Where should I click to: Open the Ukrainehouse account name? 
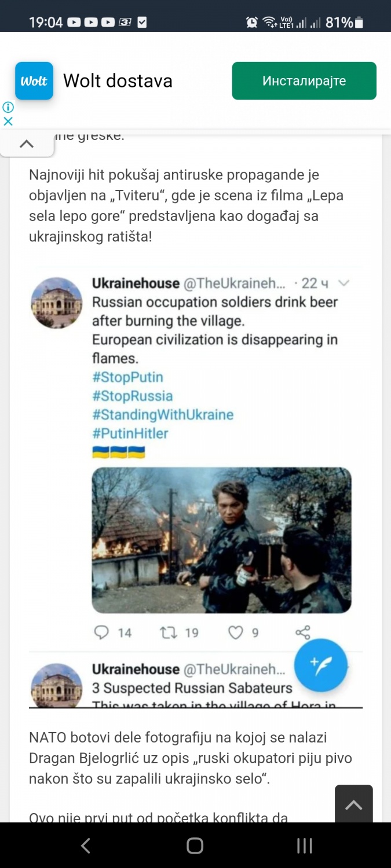[136, 284]
